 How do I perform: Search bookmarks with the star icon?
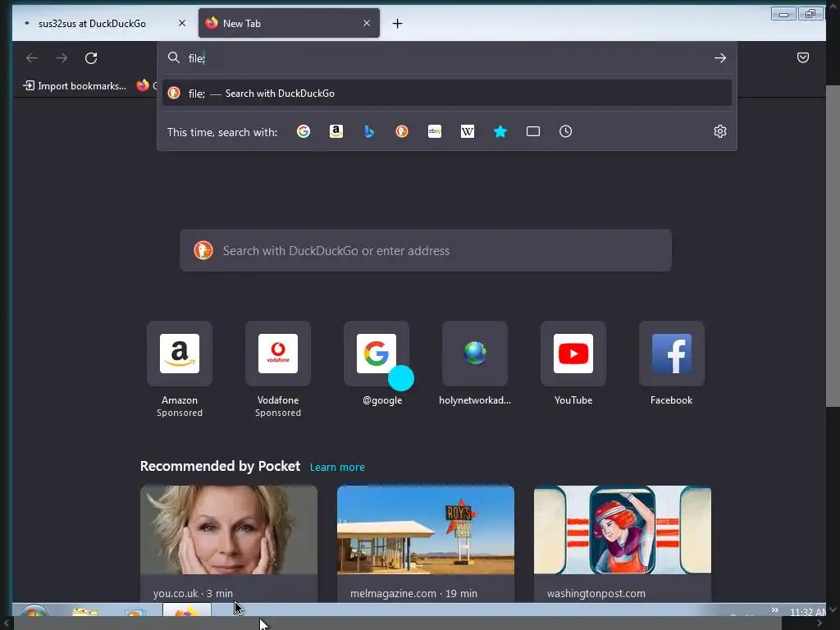pos(500,131)
